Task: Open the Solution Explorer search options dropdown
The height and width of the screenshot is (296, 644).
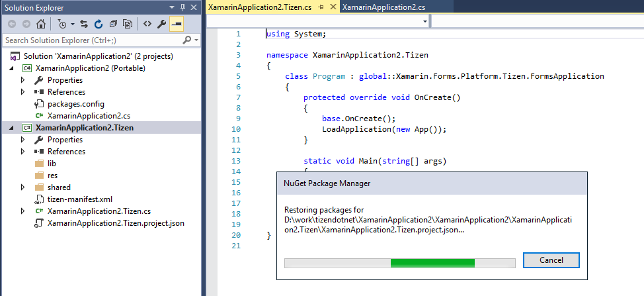Action: click(x=196, y=40)
